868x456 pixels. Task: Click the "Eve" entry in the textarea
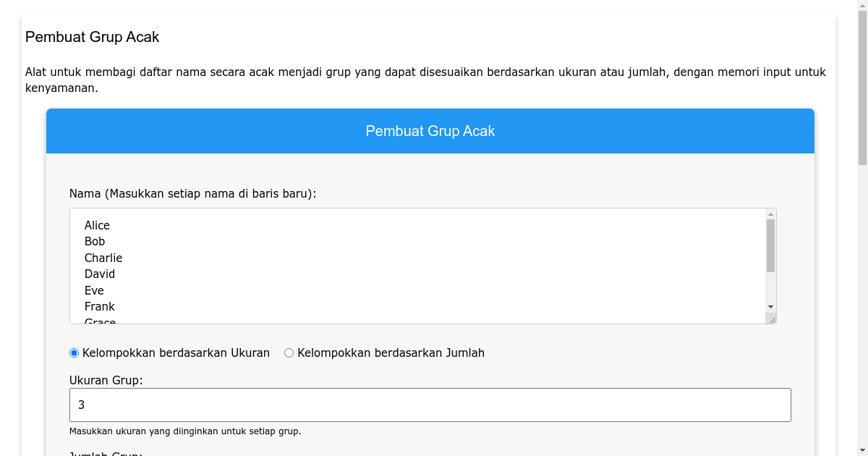pyautogui.click(x=94, y=290)
